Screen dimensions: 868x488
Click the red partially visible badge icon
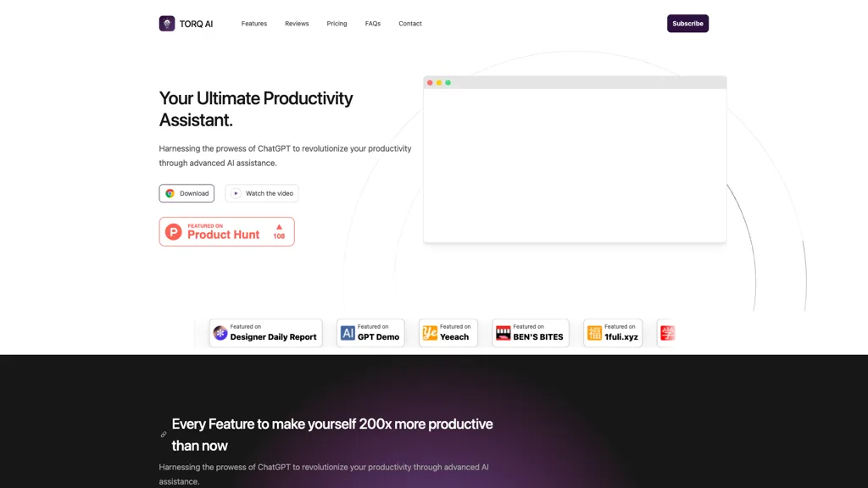[x=668, y=332]
